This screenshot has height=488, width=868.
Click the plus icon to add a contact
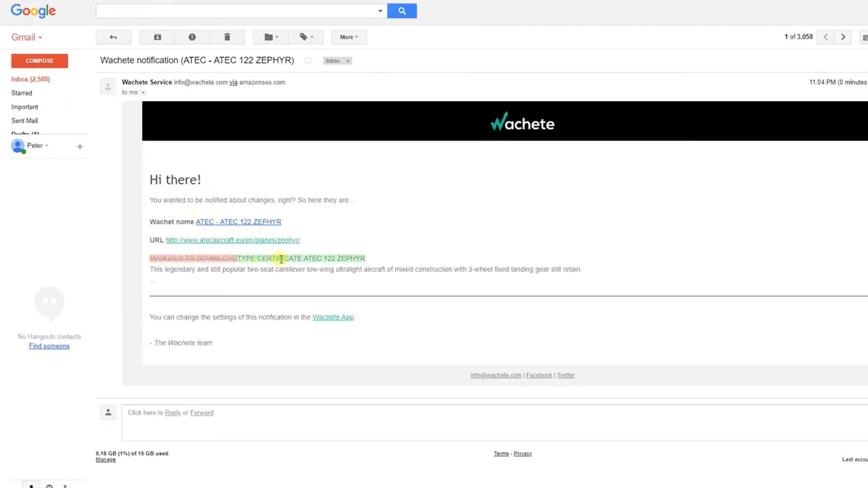click(x=80, y=146)
